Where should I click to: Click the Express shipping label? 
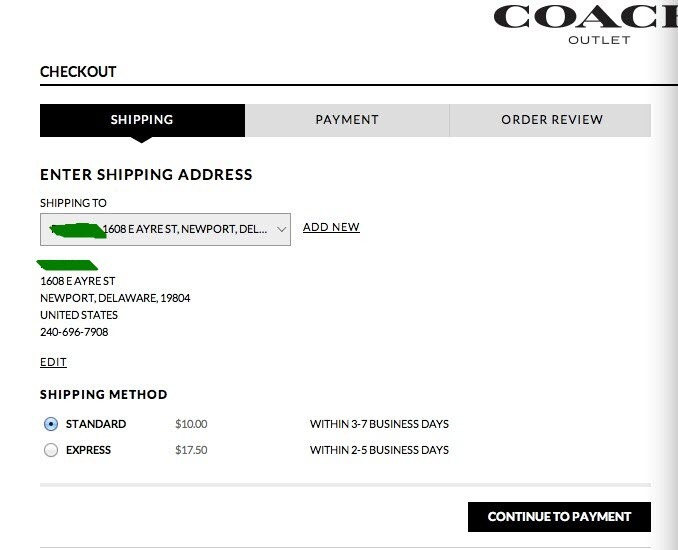(88, 450)
